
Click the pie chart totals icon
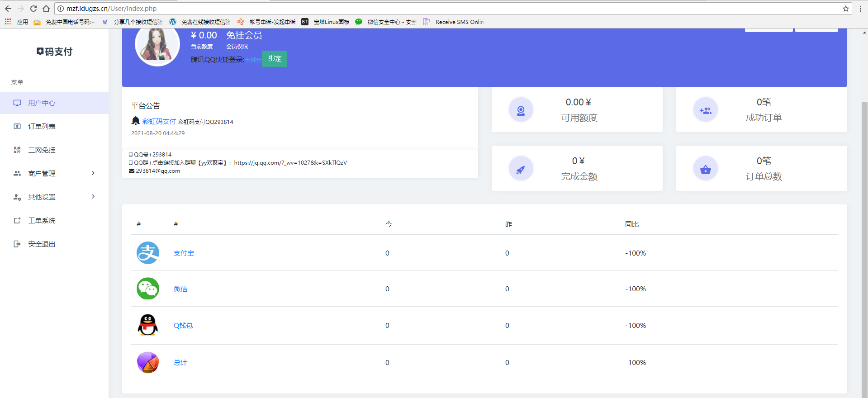click(x=148, y=362)
